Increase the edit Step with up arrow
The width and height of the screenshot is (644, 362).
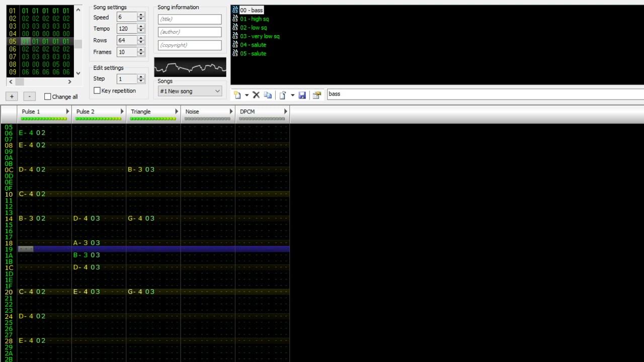click(x=141, y=76)
